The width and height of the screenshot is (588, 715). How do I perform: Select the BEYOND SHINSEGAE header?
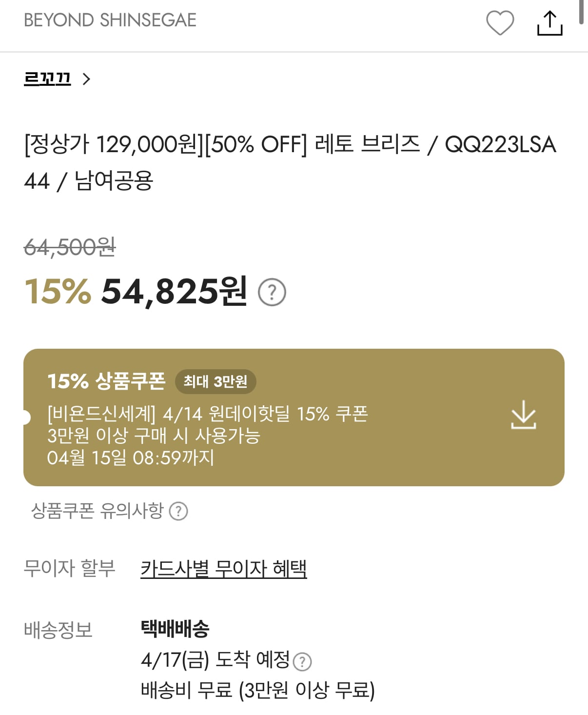click(x=111, y=20)
